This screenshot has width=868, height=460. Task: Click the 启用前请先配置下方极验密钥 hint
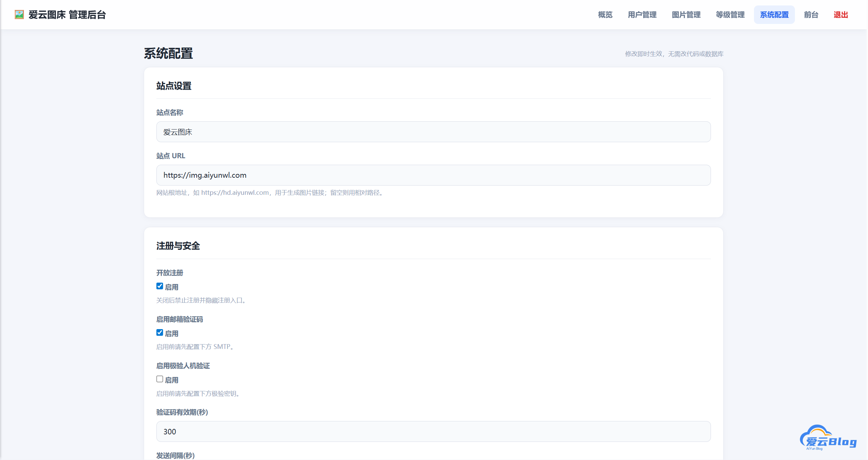(x=199, y=394)
